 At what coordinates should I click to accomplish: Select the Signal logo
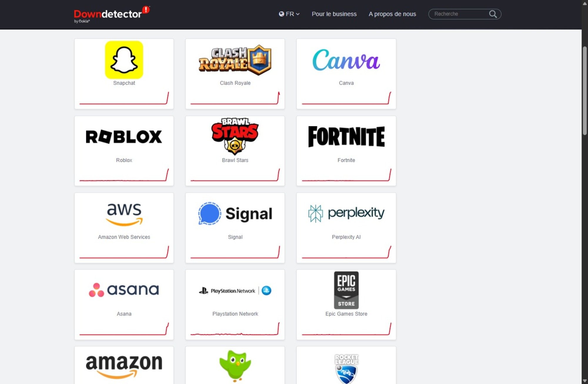(x=235, y=214)
